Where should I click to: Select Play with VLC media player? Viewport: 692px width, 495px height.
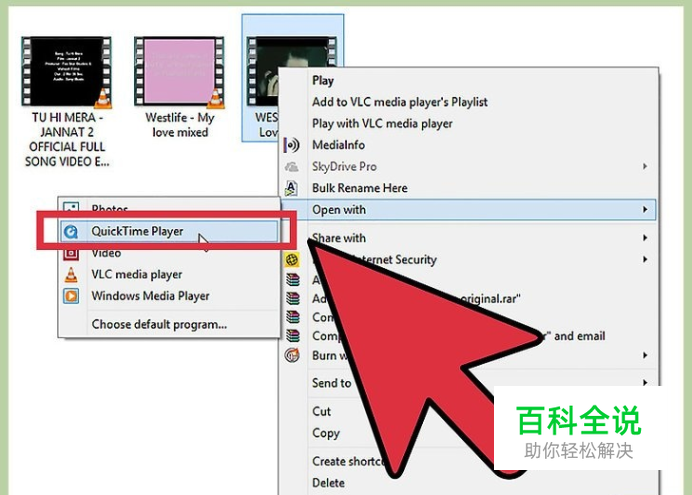[x=382, y=124]
